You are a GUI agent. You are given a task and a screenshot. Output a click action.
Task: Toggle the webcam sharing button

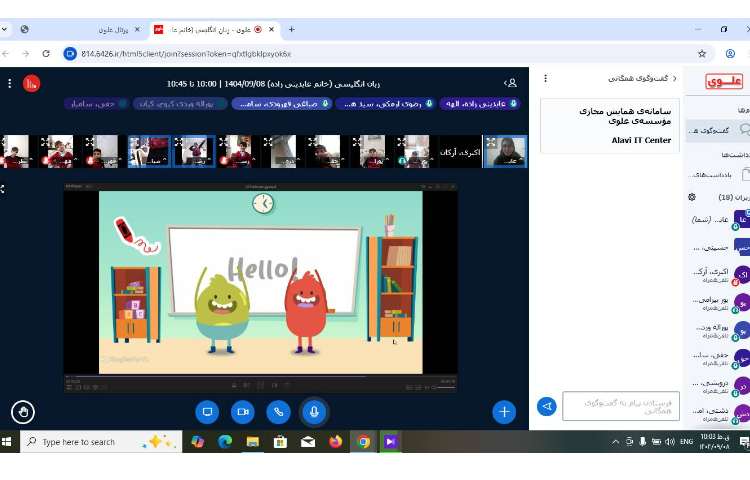tap(243, 411)
